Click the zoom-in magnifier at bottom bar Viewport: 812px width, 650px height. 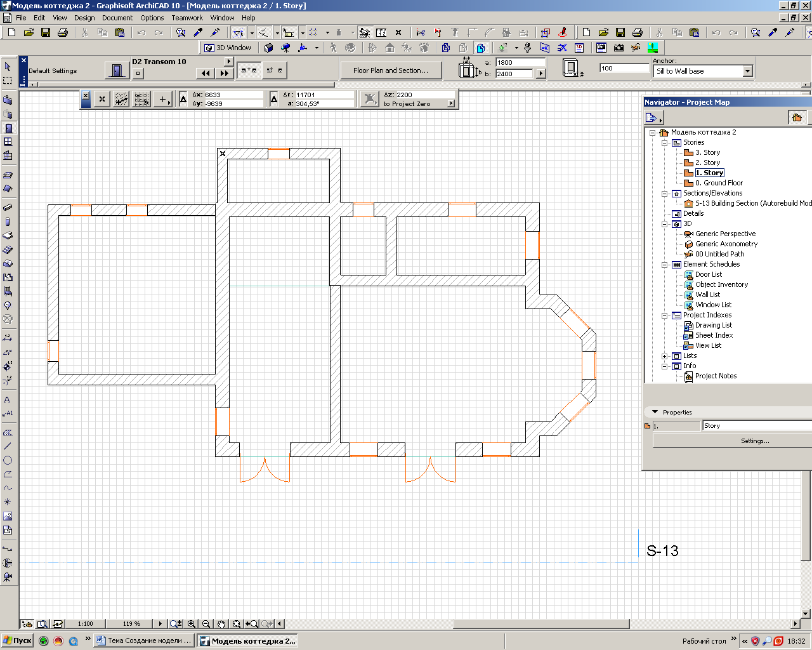(x=191, y=624)
